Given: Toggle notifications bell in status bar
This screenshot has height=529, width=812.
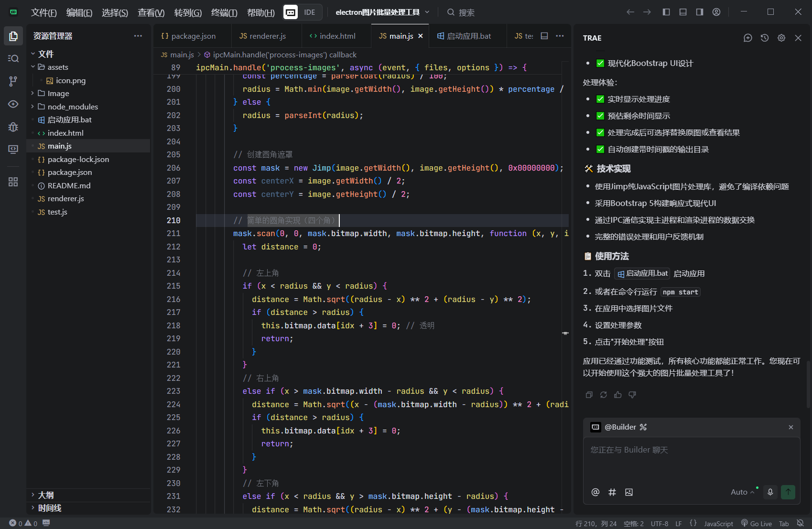Looking at the screenshot, I should coord(800,523).
